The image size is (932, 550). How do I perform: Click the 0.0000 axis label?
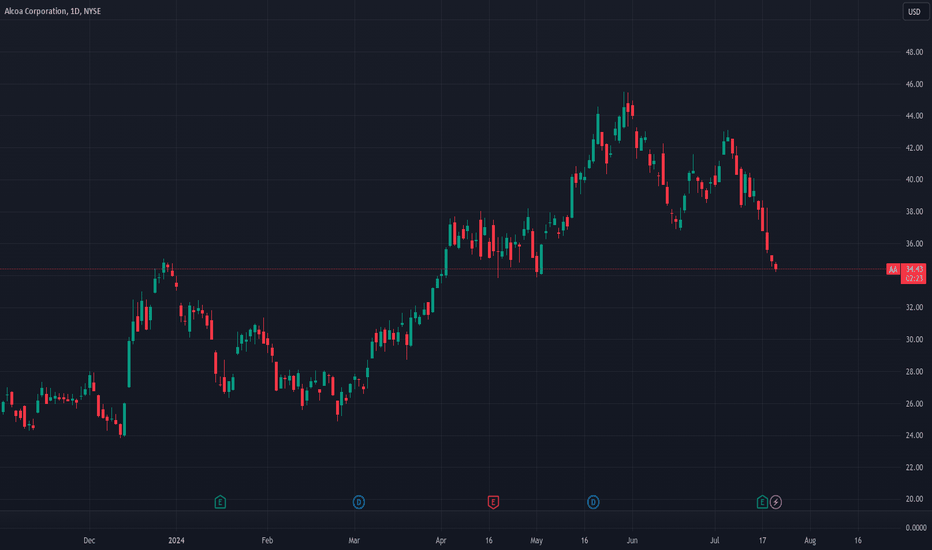pyautogui.click(x=915, y=527)
